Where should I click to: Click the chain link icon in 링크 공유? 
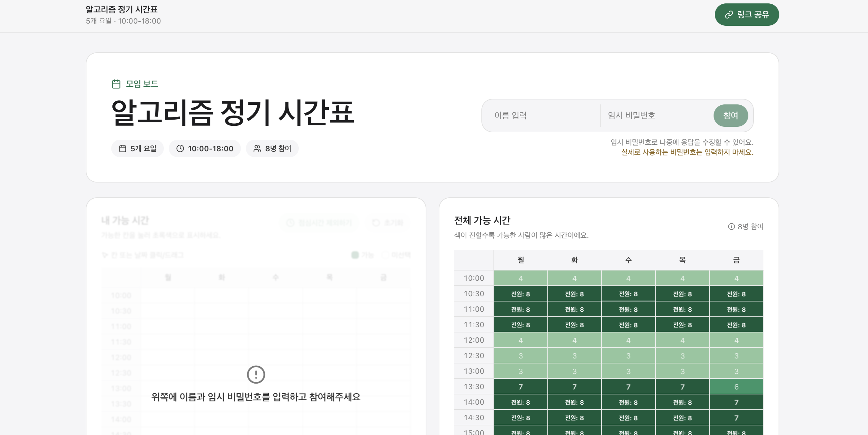tap(729, 15)
